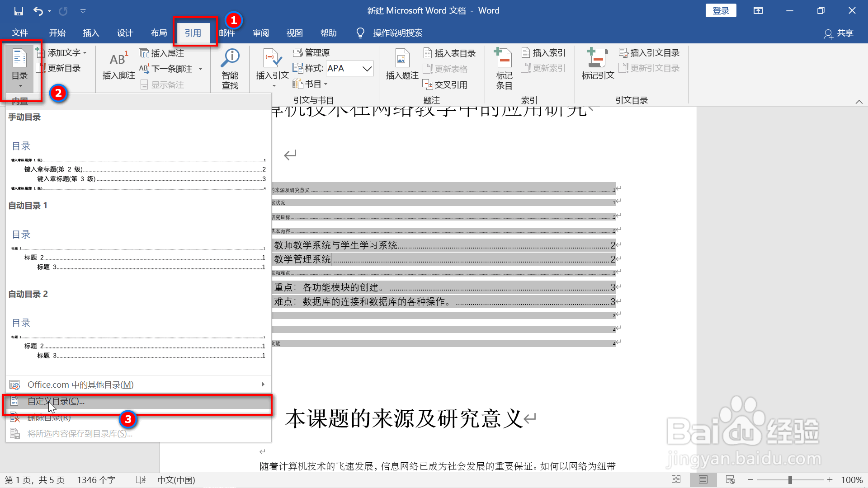Expand the Add Text (添加文字) dropdown
The height and width of the screenshot is (488, 868).
85,53
